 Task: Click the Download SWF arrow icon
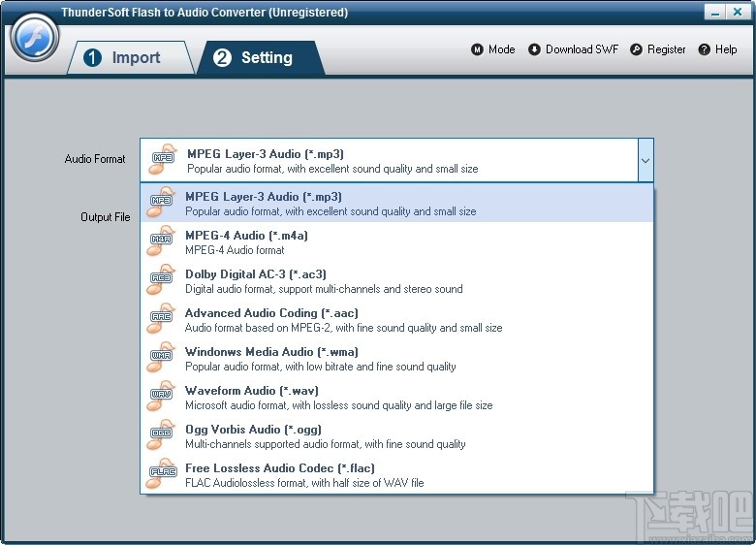[534, 49]
